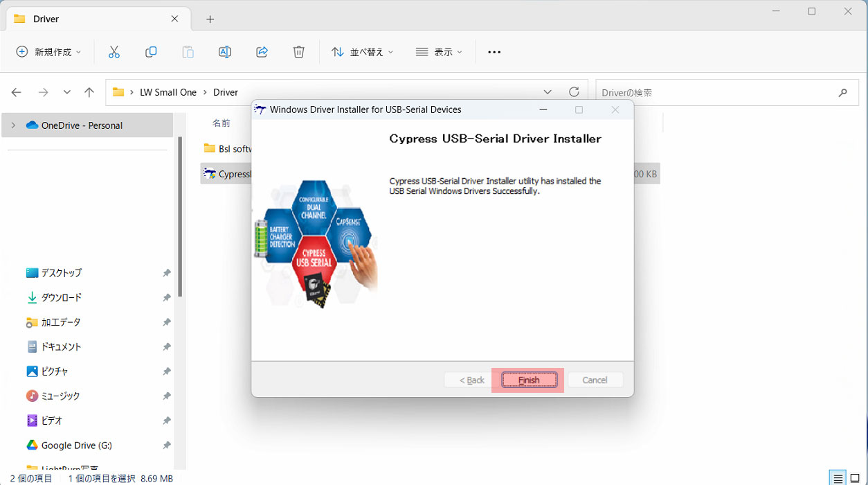This screenshot has height=485, width=868.
Task: Open the recent locations chevron dropdown
Action: pyautogui.click(x=67, y=92)
